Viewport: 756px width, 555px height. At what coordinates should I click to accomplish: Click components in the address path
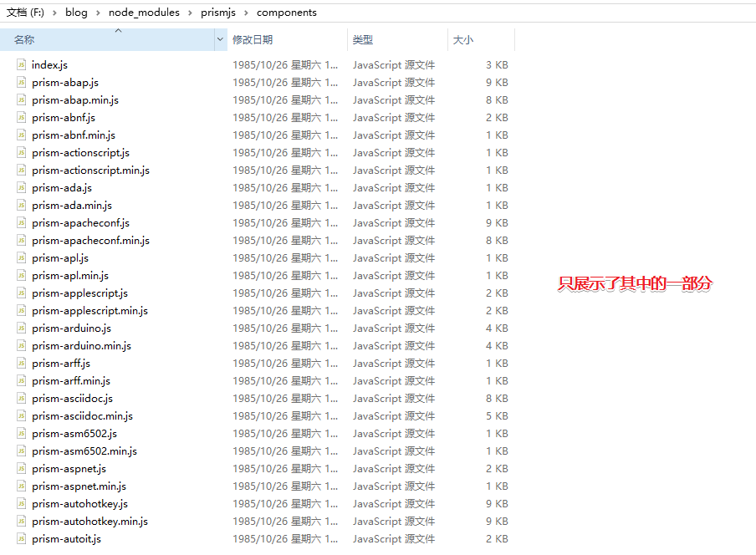pyautogui.click(x=286, y=13)
